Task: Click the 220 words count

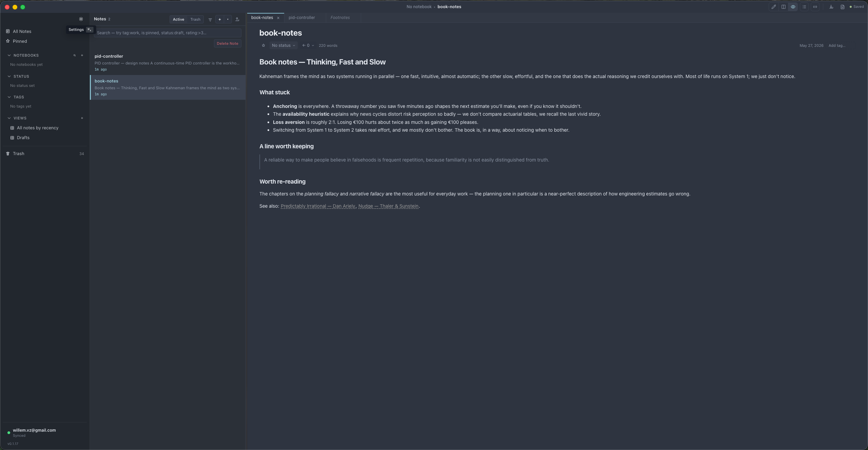Action: tap(328, 45)
